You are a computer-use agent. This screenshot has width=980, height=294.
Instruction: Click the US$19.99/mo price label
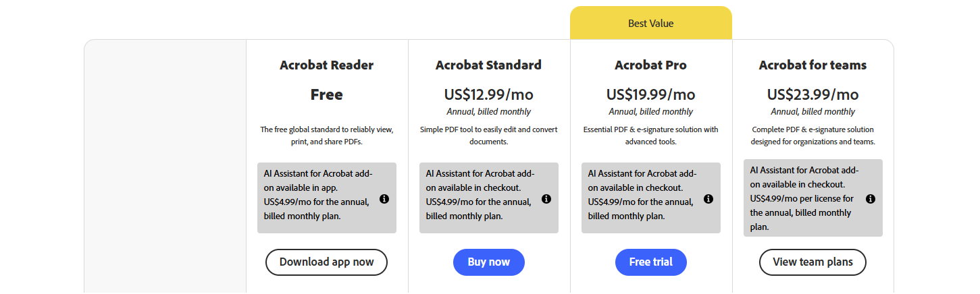(x=650, y=94)
